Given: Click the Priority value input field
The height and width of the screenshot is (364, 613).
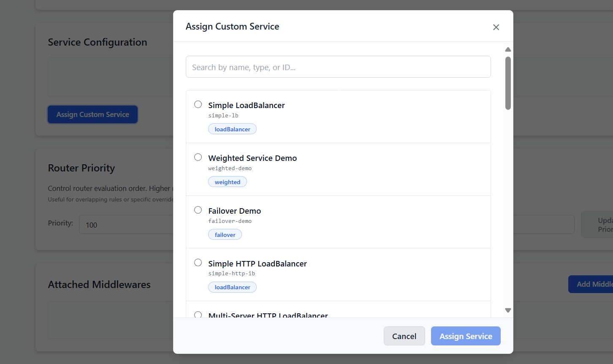Looking at the screenshot, I should point(127,225).
